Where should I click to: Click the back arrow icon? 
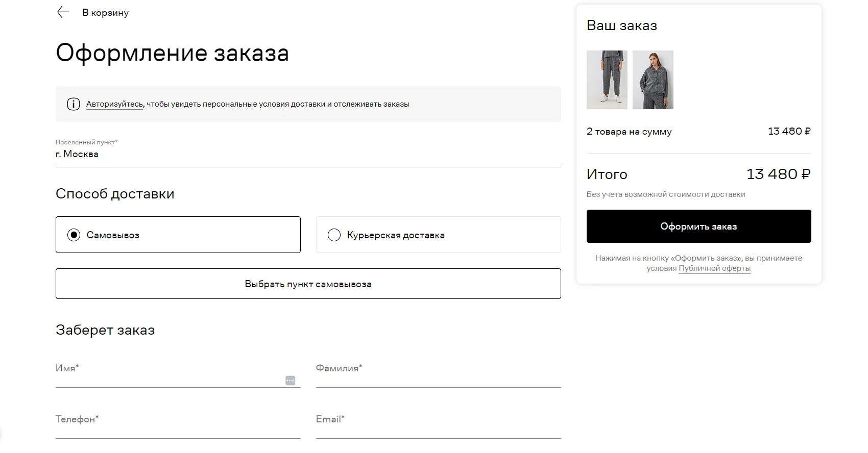[x=63, y=12]
